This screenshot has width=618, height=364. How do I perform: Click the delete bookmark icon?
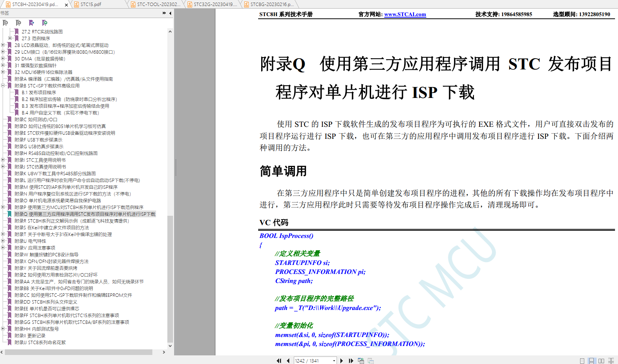click(5, 23)
